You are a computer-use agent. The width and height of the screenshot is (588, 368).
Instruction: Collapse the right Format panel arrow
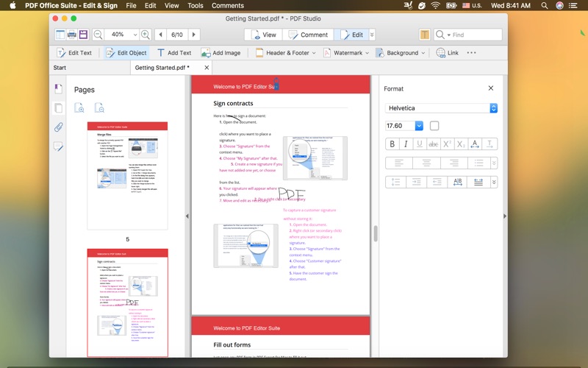[505, 216]
